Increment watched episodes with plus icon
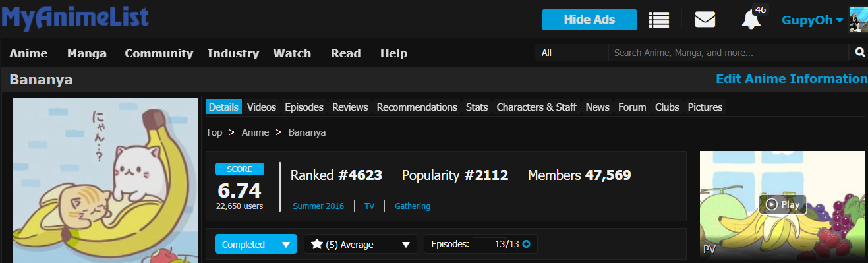The height and width of the screenshot is (263, 868). (526, 245)
